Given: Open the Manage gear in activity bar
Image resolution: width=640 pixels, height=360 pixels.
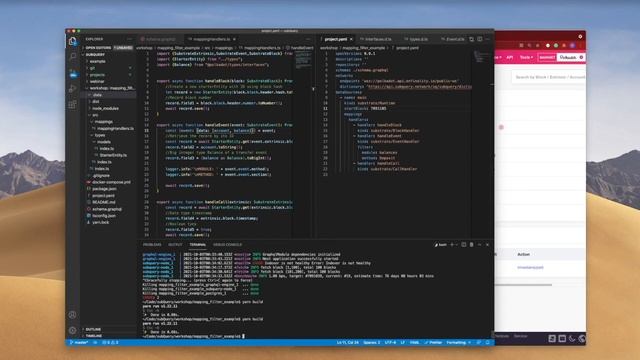Looking at the screenshot, I should (73, 330).
